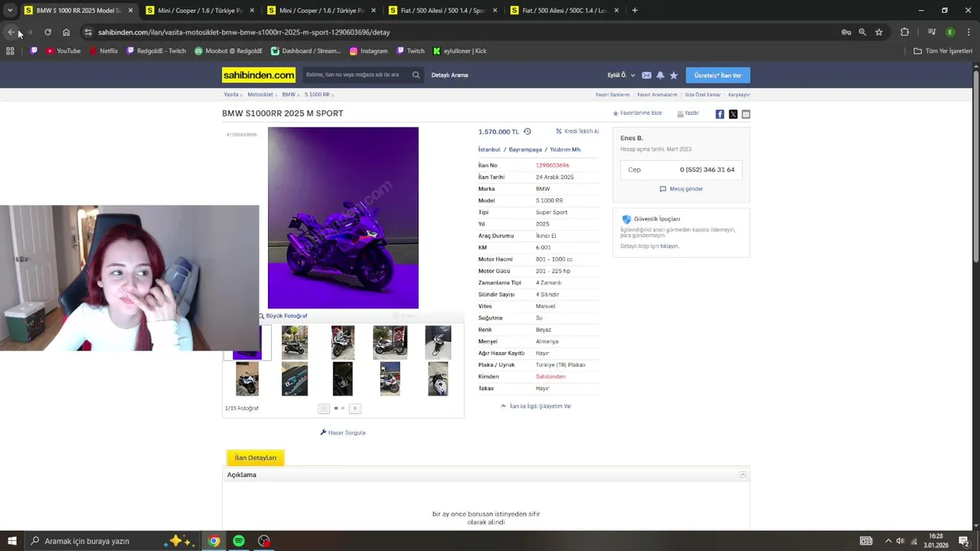Viewport: 980px width, 551px height.
Task: Open a new Chrome tab
Action: [x=635, y=11]
